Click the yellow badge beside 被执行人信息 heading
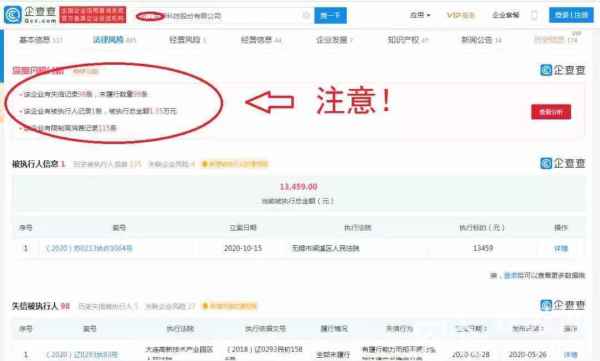Screen dimensions: 600x361 click(235, 164)
